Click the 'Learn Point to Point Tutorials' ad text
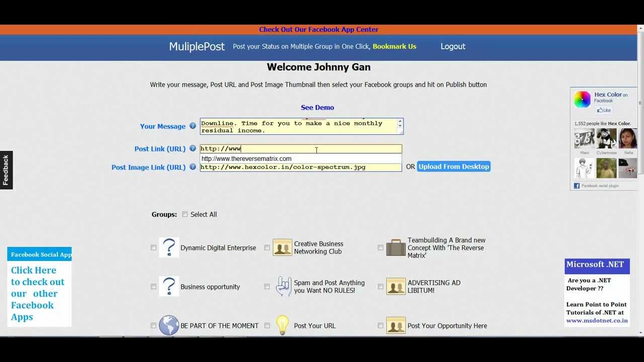This screenshot has width=644, height=362. [x=597, y=308]
